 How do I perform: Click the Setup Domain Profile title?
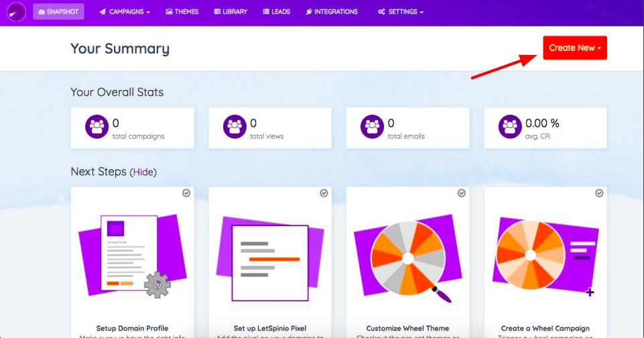click(x=132, y=328)
